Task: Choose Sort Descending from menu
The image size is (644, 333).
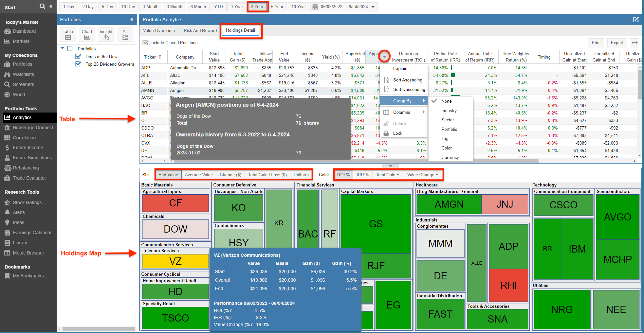Action: [x=404, y=89]
